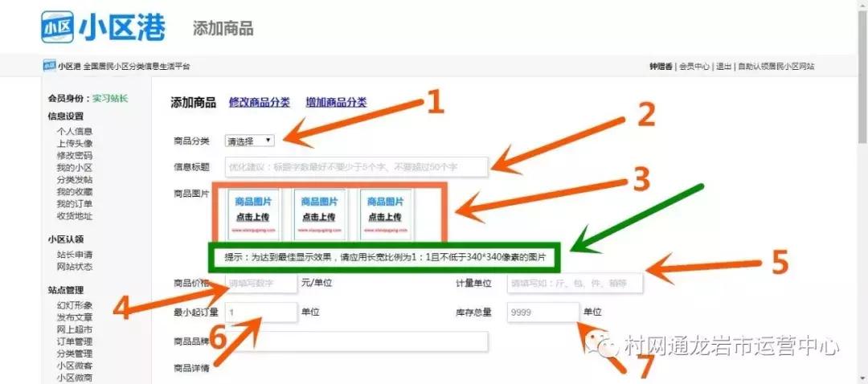The width and height of the screenshot is (868, 384).
Task: Focus the 信息标题 input field
Action: click(x=357, y=166)
